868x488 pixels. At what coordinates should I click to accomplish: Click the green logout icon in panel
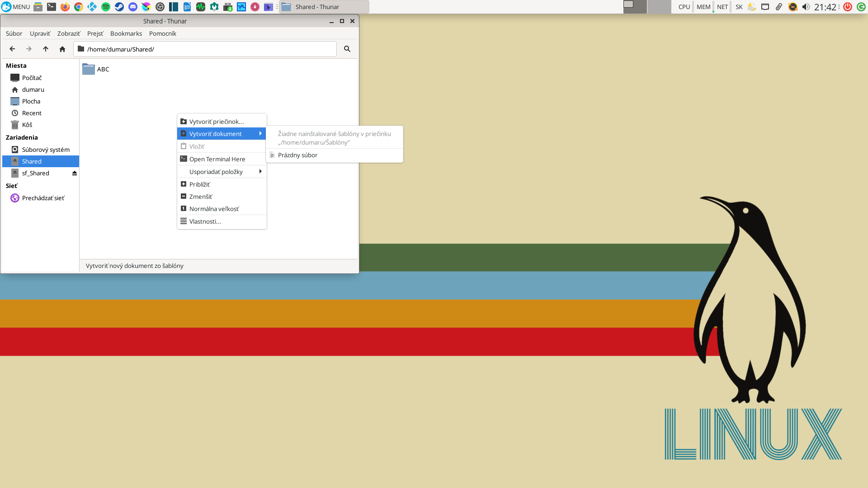(861, 7)
